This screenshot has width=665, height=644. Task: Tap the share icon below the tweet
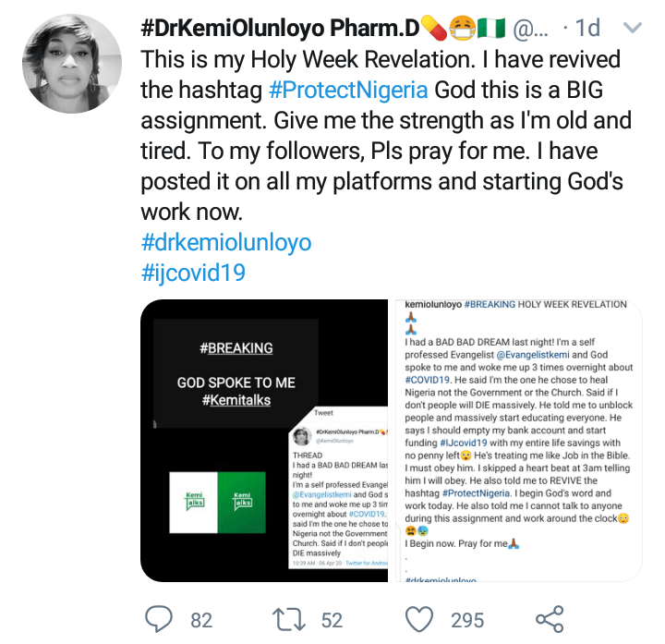(x=550, y=618)
